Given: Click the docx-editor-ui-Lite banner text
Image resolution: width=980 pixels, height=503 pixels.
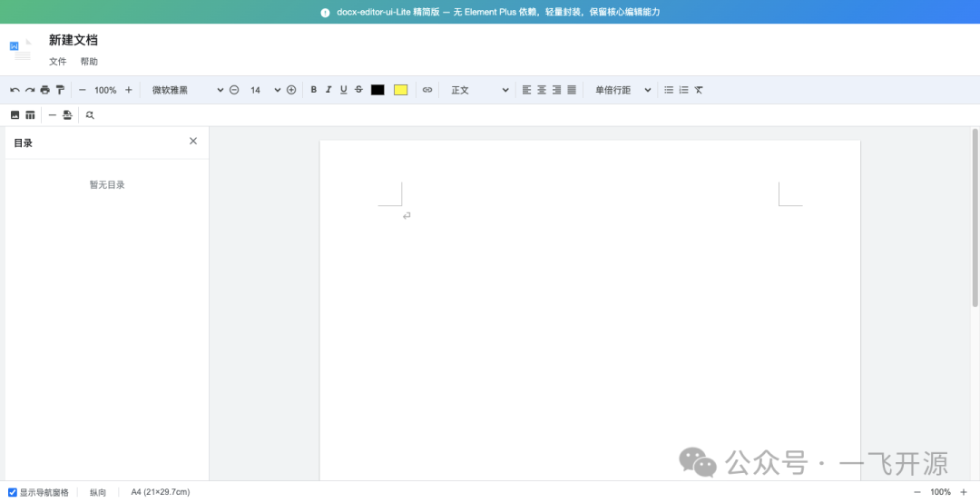Looking at the screenshot, I should click(498, 12).
